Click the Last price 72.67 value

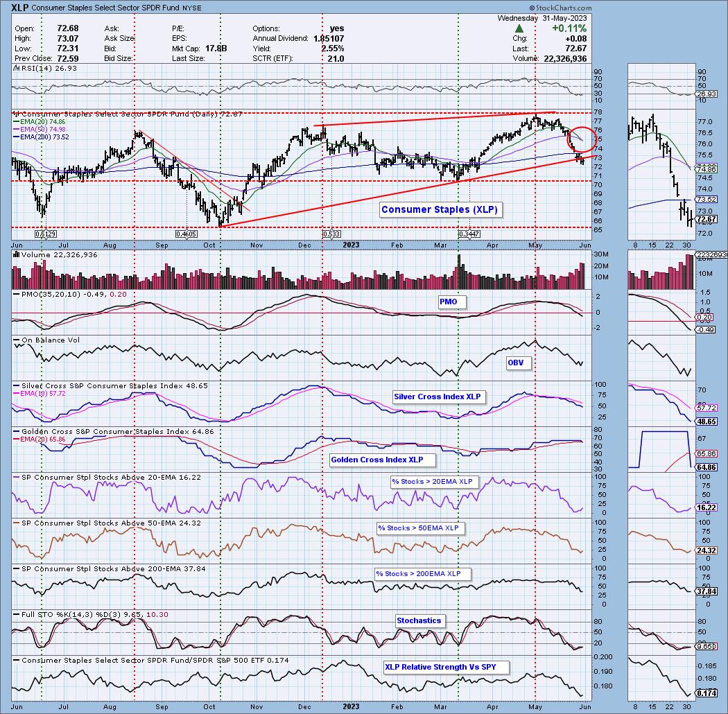tap(575, 49)
